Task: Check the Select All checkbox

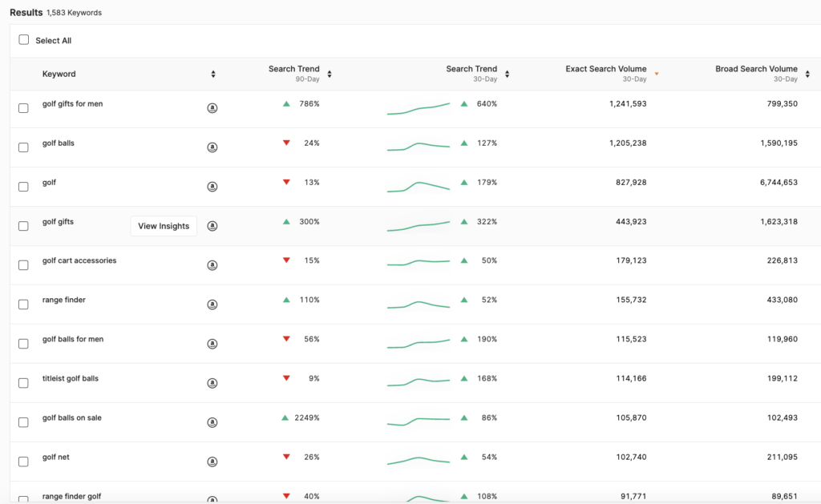Action: 24,40
